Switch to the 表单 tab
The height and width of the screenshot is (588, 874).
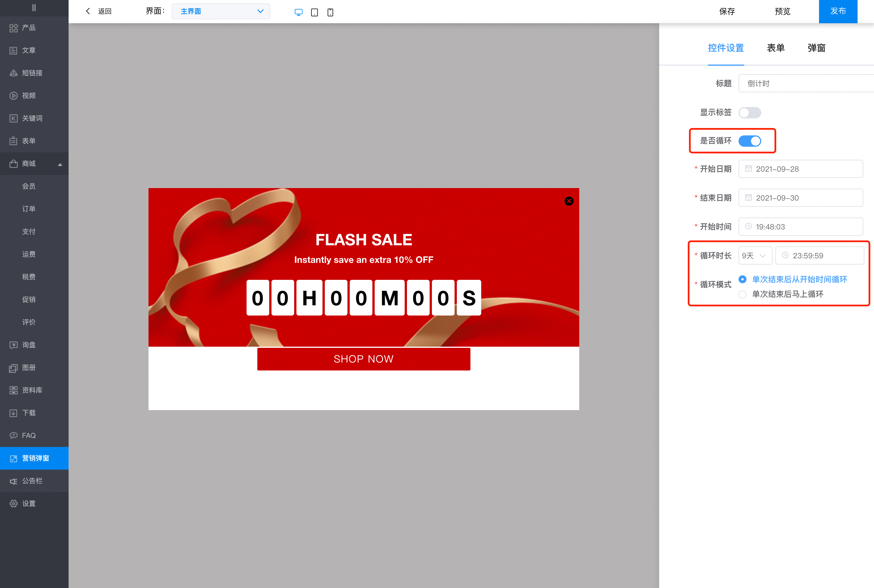[x=775, y=48]
